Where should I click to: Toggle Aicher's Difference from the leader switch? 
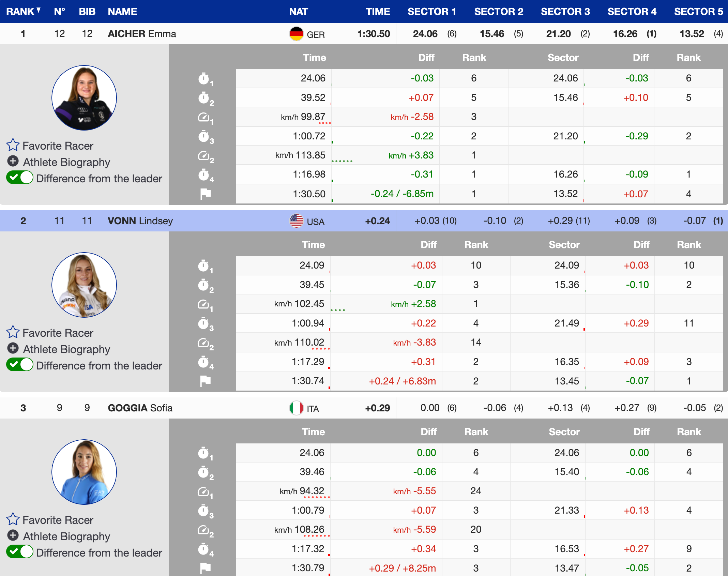tap(20, 178)
